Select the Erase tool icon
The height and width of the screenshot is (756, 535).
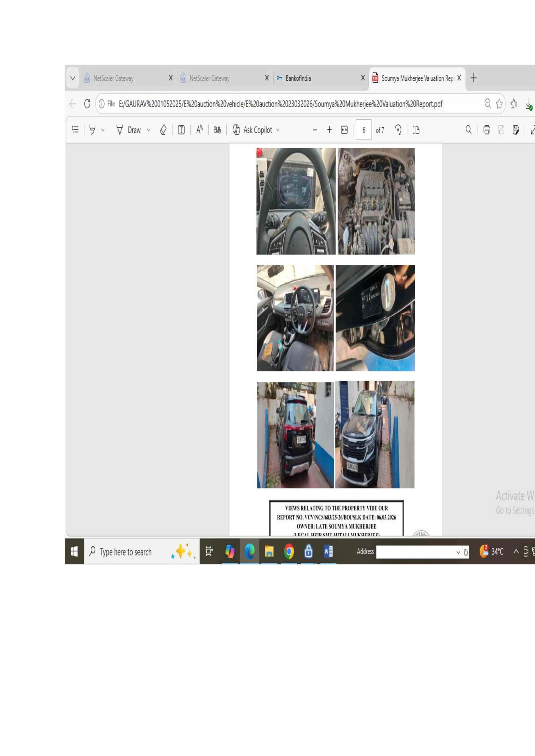163,130
